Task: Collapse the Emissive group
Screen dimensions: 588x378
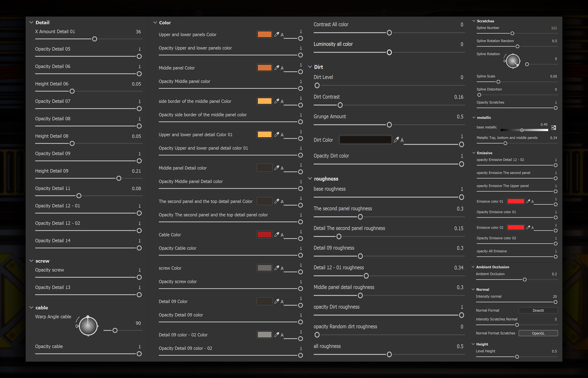Action: (x=474, y=153)
